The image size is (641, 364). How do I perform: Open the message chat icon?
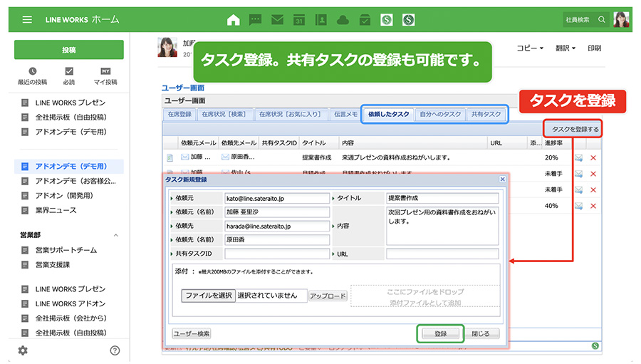255,20
